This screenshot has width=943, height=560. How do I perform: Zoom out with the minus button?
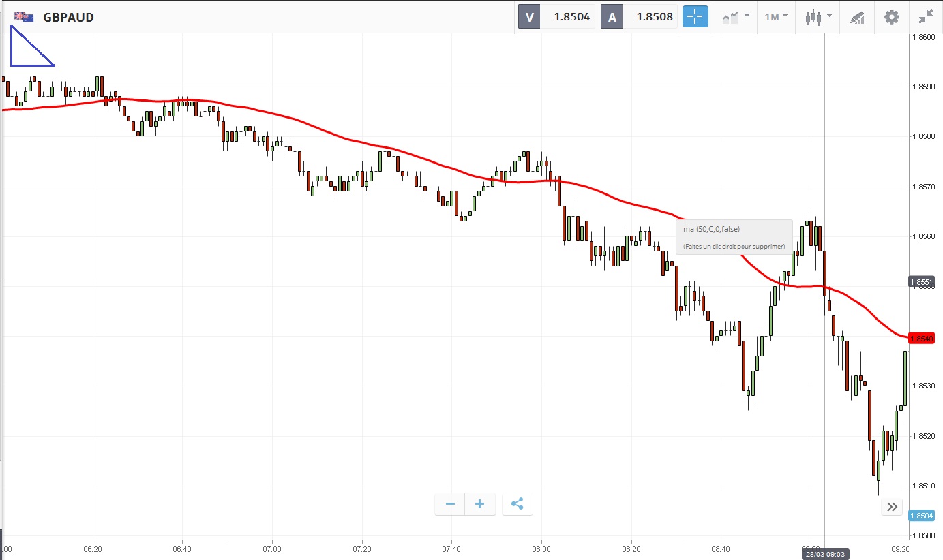[450, 504]
